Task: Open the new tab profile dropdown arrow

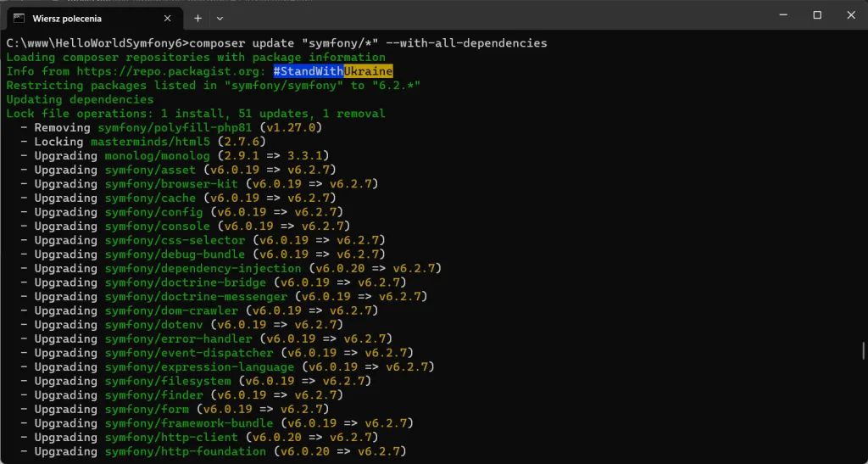Action: 220,19
